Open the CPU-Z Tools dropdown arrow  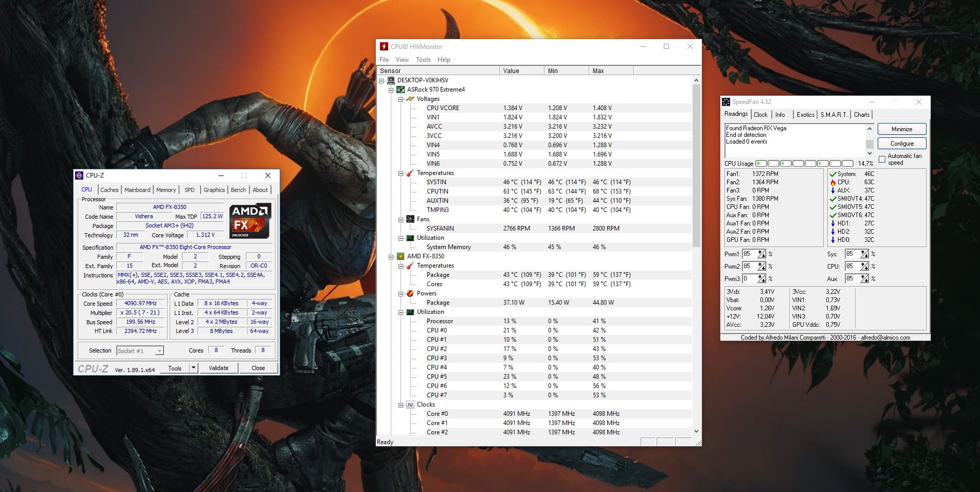[193, 368]
